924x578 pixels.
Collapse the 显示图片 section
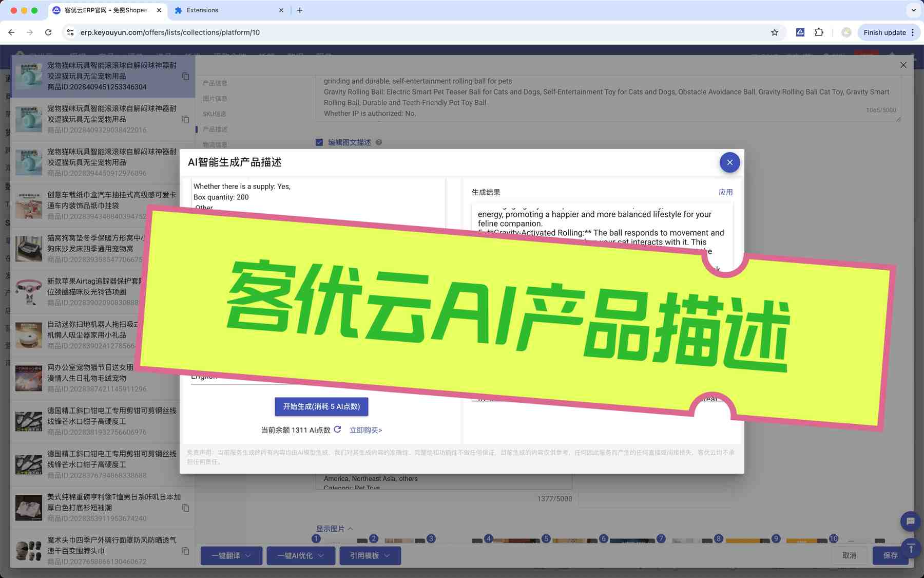(335, 529)
